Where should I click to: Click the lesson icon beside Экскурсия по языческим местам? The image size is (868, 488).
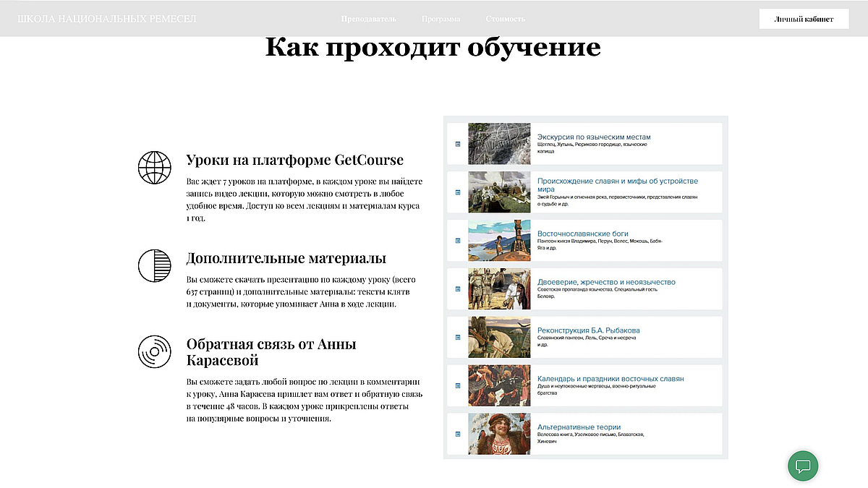coord(457,144)
